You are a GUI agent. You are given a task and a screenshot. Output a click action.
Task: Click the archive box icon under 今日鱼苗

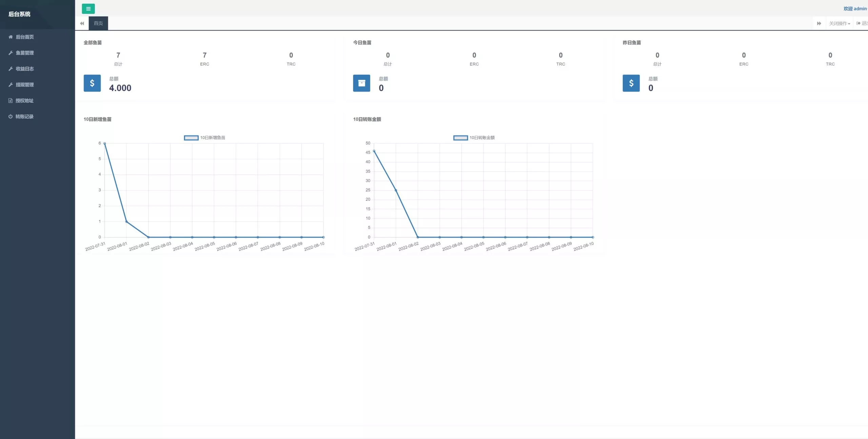[x=361, y=83]
